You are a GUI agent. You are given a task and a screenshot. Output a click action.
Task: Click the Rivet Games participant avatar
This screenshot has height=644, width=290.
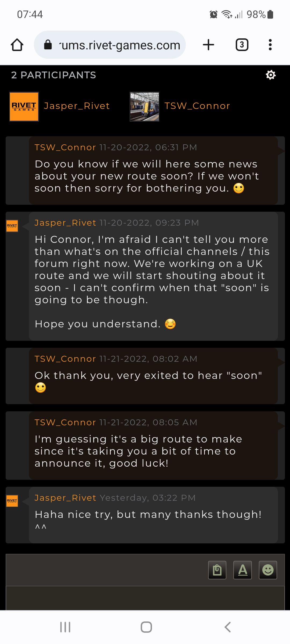(x=24, y=107)
